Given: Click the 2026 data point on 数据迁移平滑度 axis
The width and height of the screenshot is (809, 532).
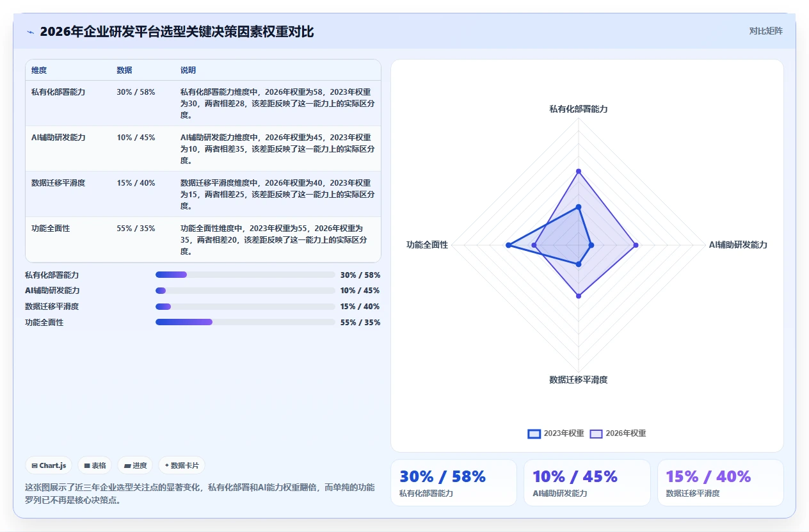Looking at the screenshot, I should point(579,296).
